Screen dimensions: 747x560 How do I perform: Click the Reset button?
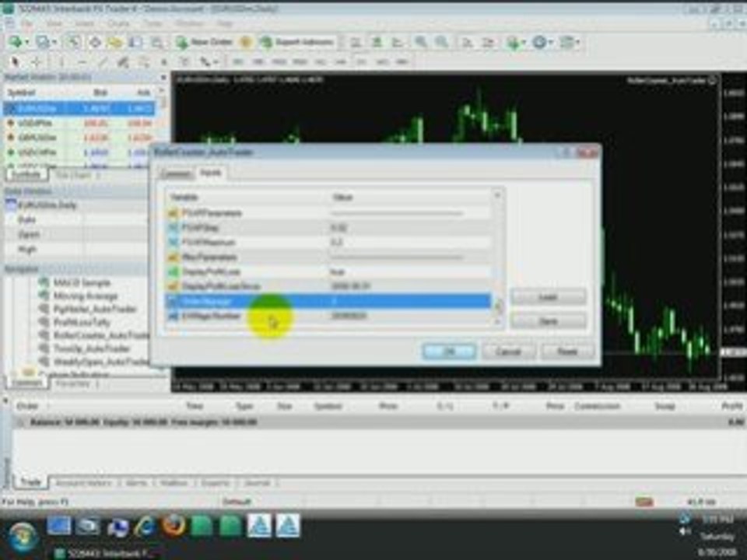click(567, 352)
